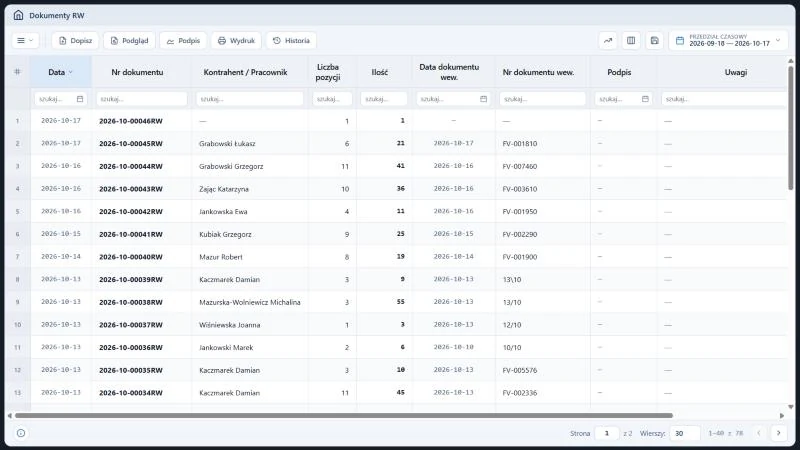Open calendar picker in Data dokumentu wew. filter
The width and height of the screenshot is (800, 450).
click(x=484, y=99)
